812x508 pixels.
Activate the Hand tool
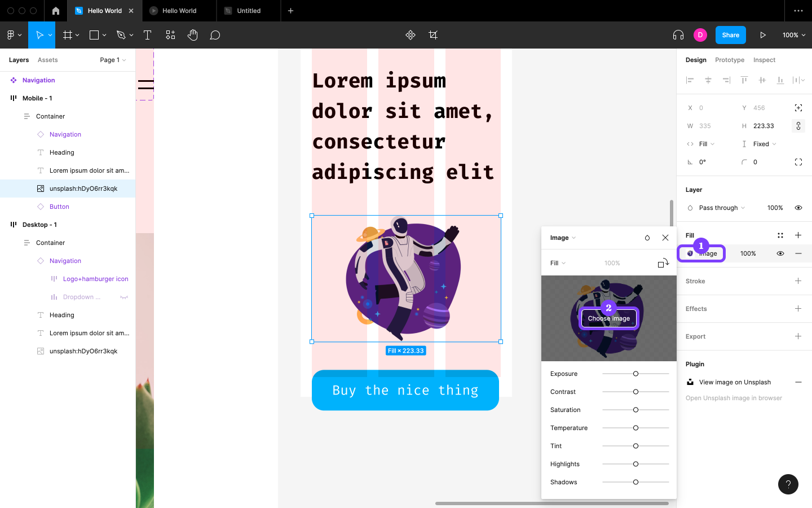[x=192, y=35]
